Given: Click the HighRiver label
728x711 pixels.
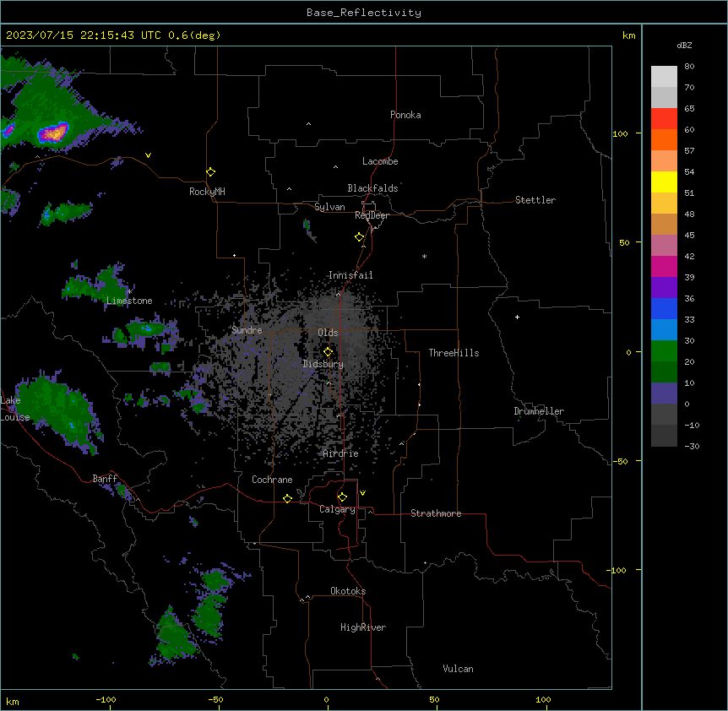Looking at the screenshot, I should (x=363, y=627).
